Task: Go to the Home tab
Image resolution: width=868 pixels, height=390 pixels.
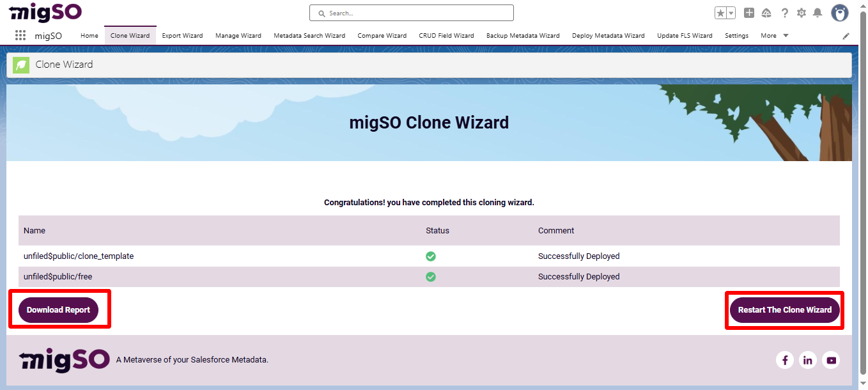Action: click(89, 36)
